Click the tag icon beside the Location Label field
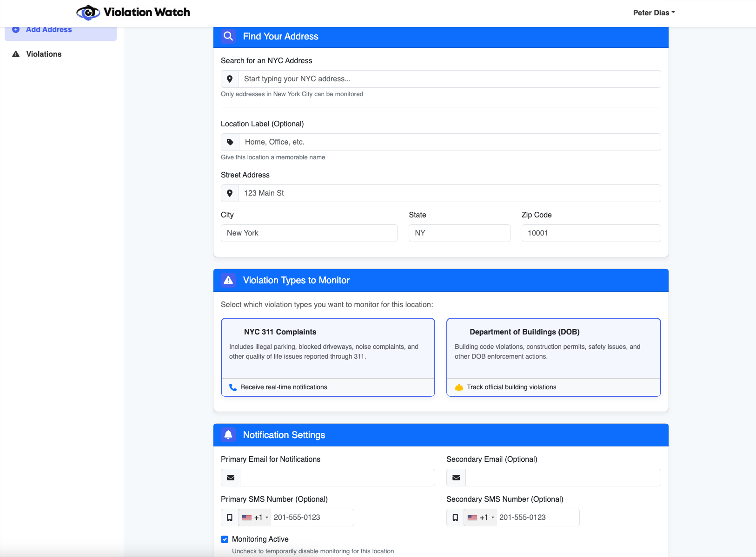Image resolution: width=756 pixels, height=557 pixels. coord(230,142)
